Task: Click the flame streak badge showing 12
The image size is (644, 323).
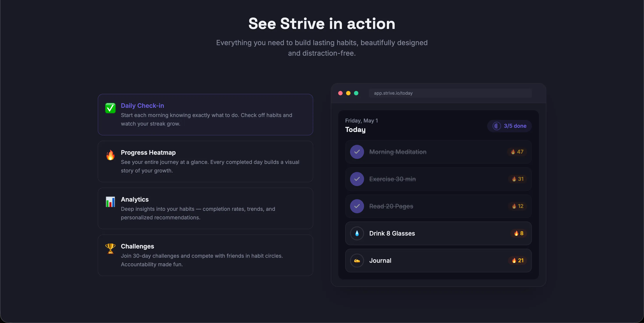Action: 517,206
